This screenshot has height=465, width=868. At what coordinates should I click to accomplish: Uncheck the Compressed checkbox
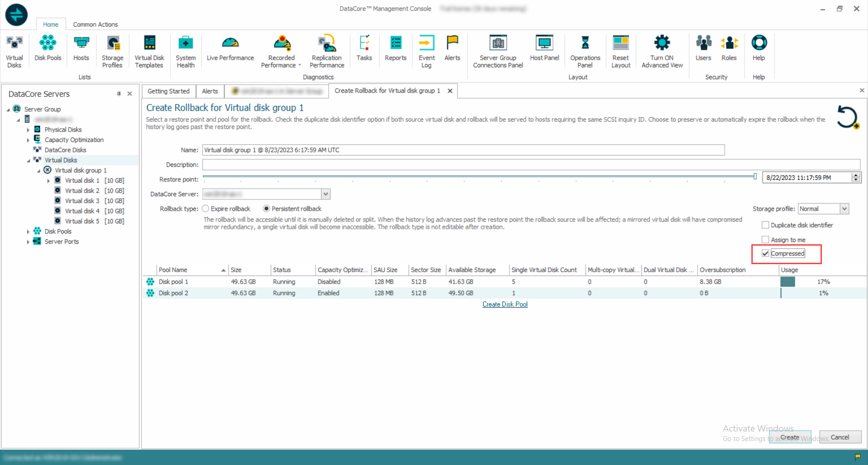765,253
